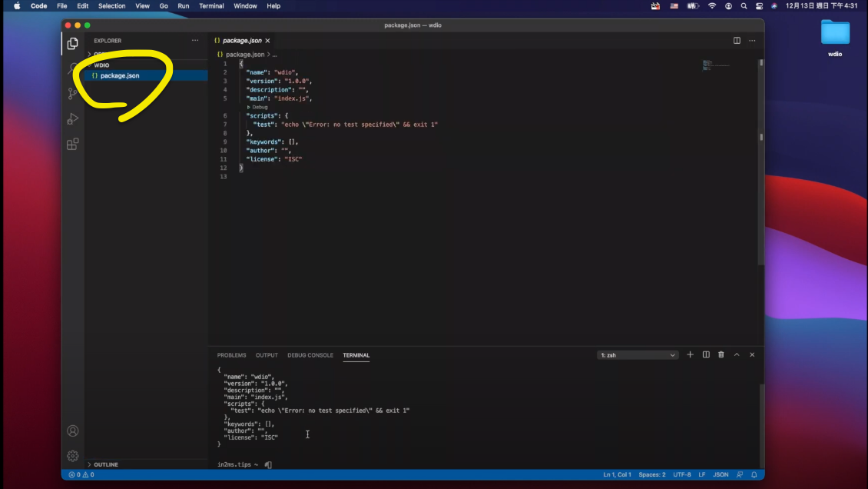Open the Edit menu
Image resolution: width=868 pixels, height=489 pixels.
pyautogui.click(x=82, y=6)
